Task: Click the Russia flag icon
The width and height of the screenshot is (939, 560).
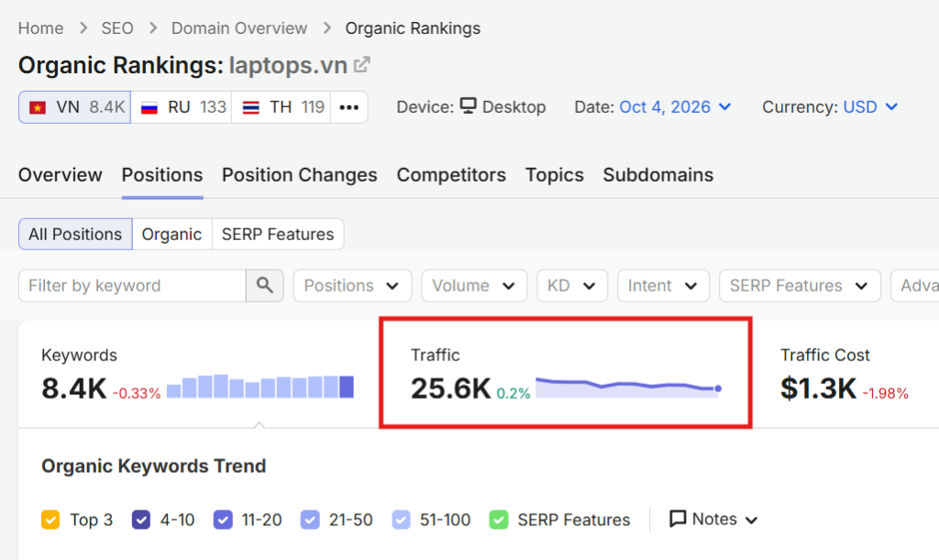Action: (x=149, y=108)
